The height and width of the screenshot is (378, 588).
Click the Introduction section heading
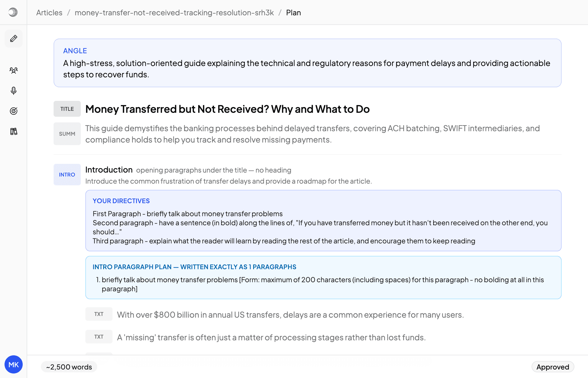click(109, 170)
